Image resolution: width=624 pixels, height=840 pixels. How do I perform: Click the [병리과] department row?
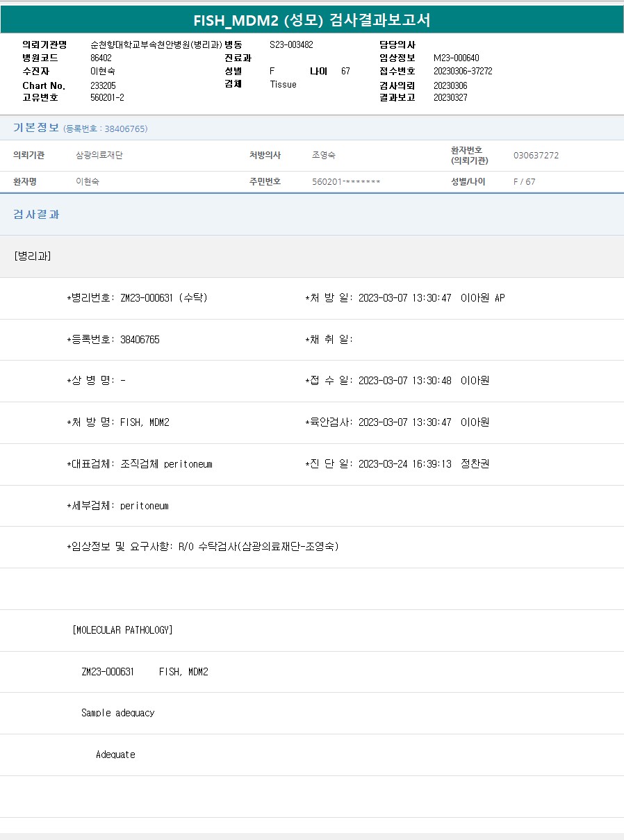point(32,256)
